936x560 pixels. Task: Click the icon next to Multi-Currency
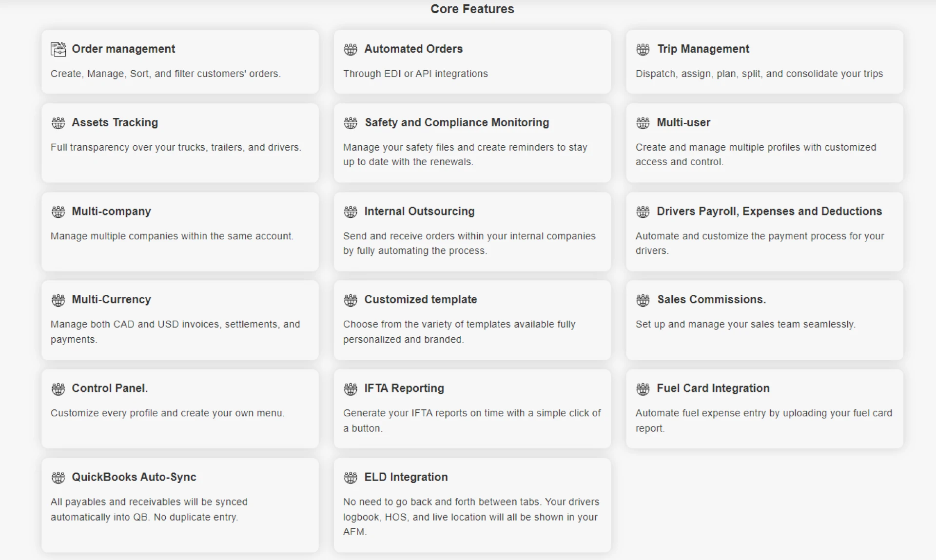tap(58, 300)
